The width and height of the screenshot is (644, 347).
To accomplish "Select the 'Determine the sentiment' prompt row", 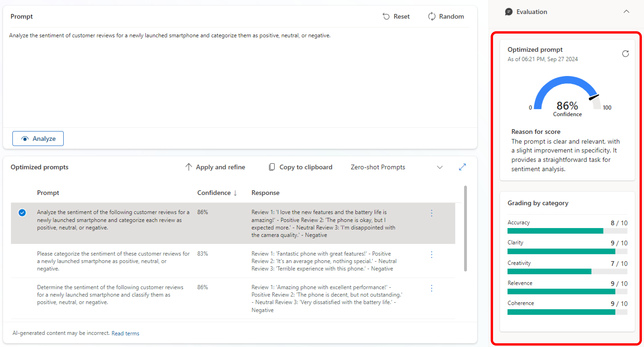I will 233,298.
